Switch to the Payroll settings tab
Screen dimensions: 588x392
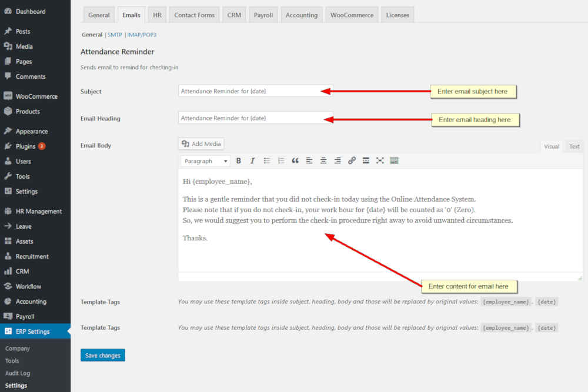(263, 15)
